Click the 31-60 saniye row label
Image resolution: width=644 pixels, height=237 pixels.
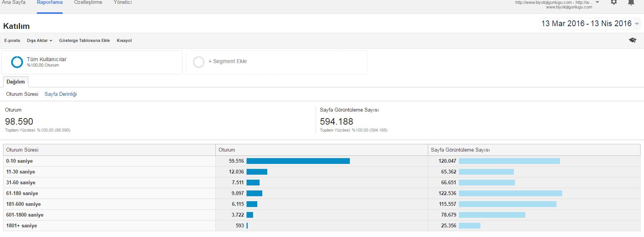(21, 182)
